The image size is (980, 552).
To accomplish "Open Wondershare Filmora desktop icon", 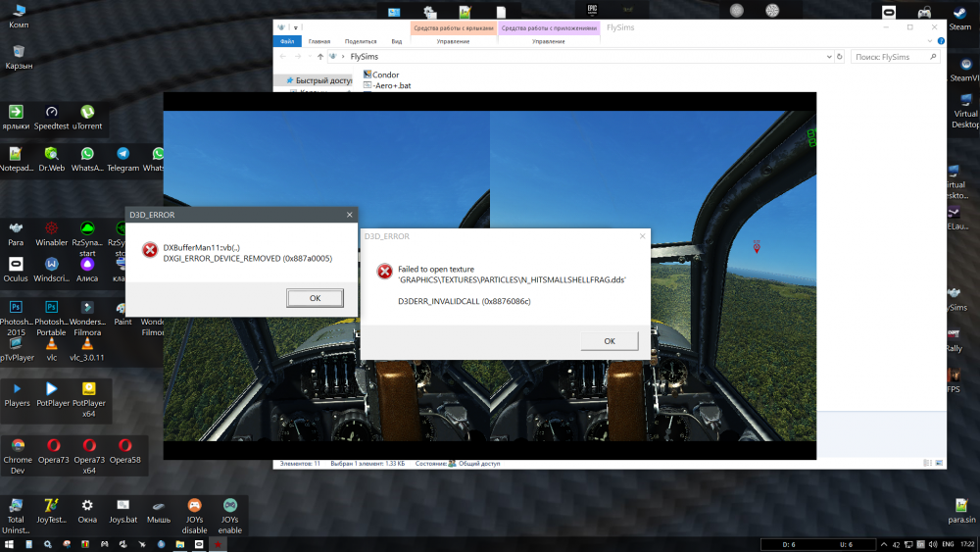I will click(x=87, y=319).
